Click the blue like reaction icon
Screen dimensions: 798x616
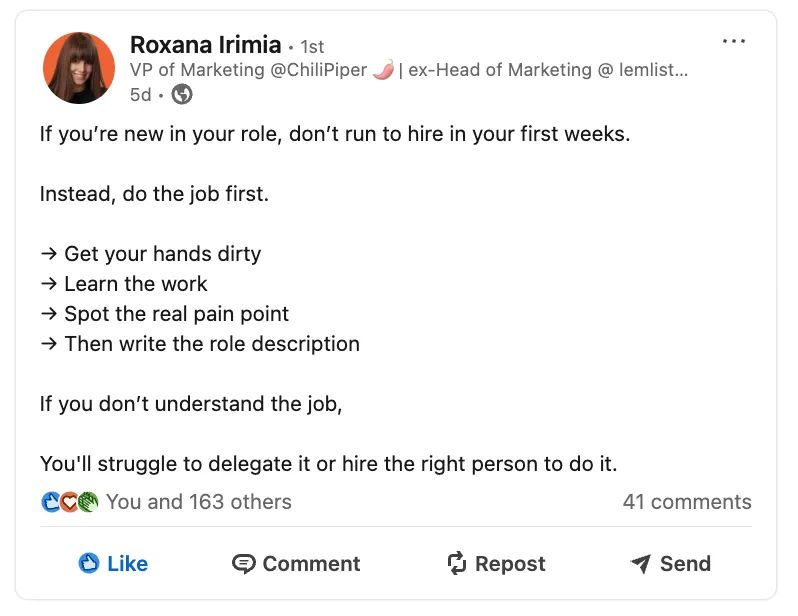[x=51, y=502]
